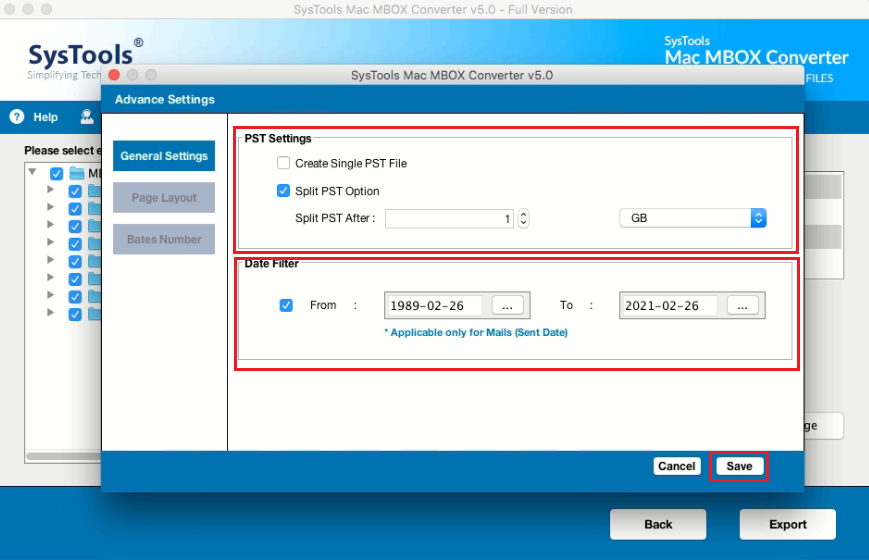The width and height of the screenshot is (869, 560).
Task: Expand the first child folder in tree
Action: [50, 190]
